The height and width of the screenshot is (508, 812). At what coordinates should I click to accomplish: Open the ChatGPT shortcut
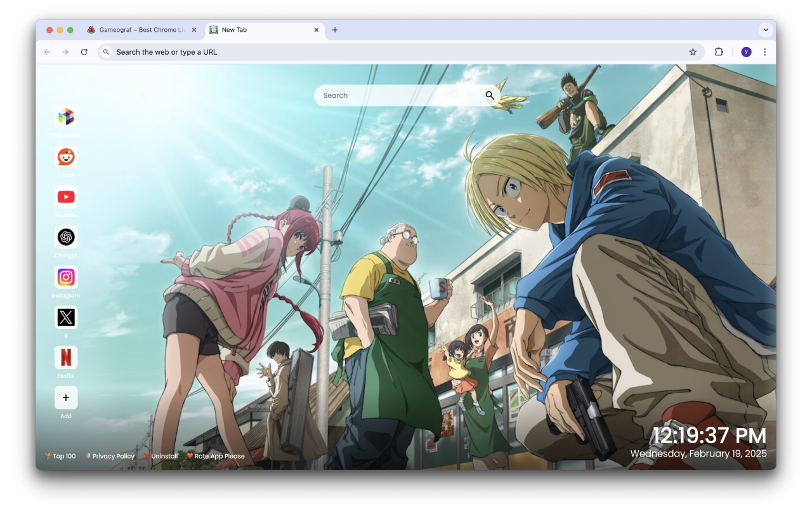click(x=66, y=237)
